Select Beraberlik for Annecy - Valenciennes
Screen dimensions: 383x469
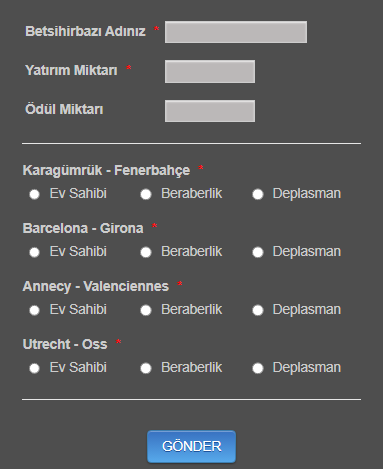click(146, 310)
